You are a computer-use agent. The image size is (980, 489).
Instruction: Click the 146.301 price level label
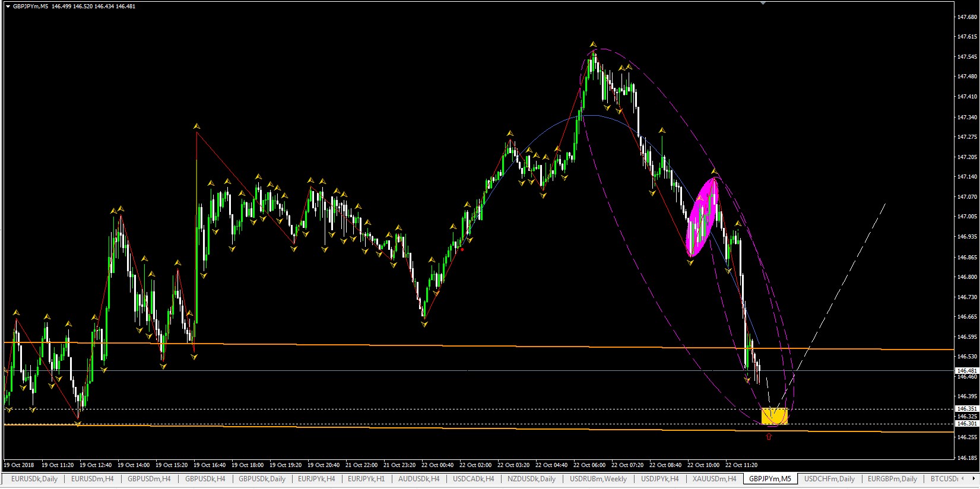(x=967, y=424)
